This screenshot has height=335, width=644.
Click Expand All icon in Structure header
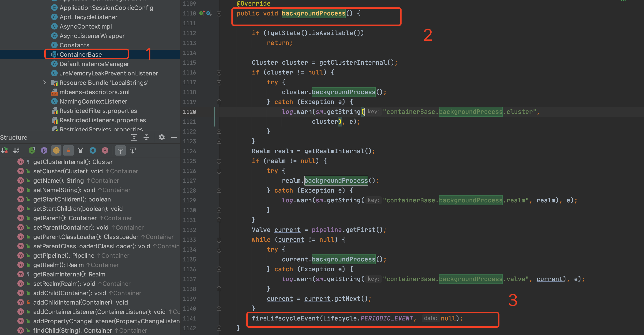coord(134,138)
